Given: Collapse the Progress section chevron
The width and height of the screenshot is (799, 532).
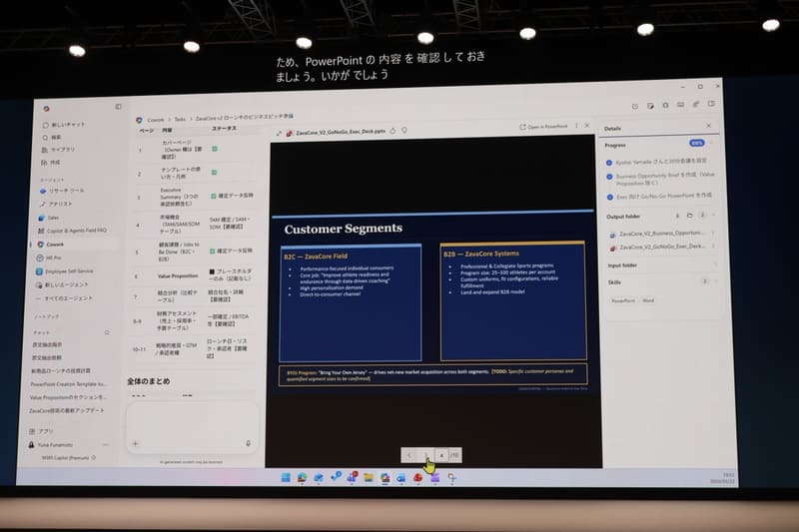Looking at the screenshot, I should pos(711,144).
